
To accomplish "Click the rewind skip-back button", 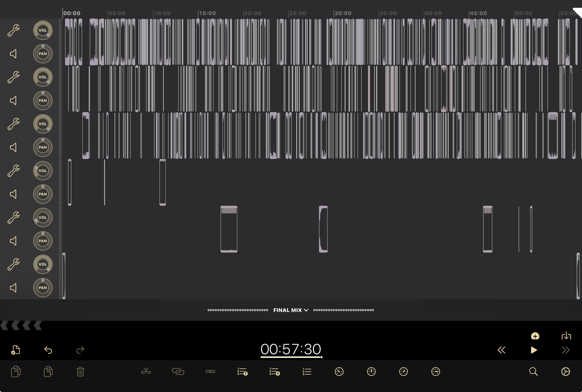I will coord(502,350).
